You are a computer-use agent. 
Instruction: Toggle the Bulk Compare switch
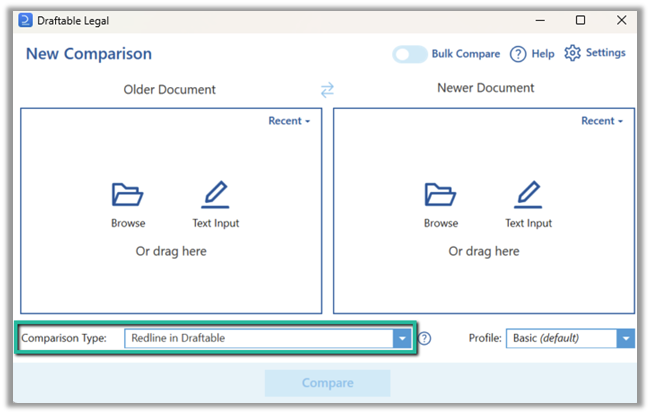410,54
